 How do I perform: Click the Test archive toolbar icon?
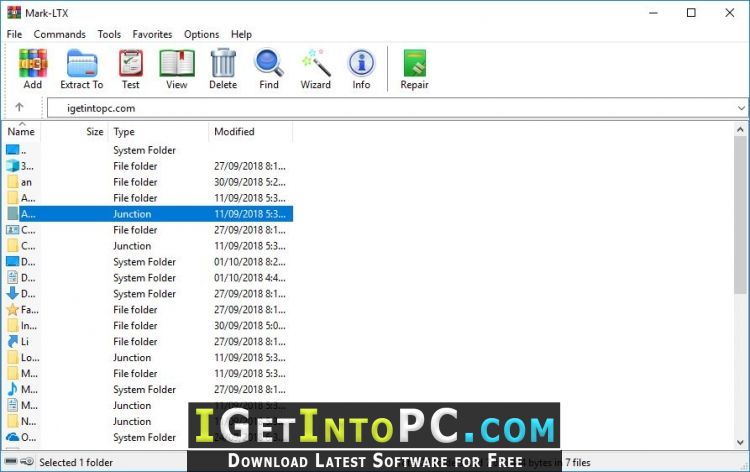(131, 63)
